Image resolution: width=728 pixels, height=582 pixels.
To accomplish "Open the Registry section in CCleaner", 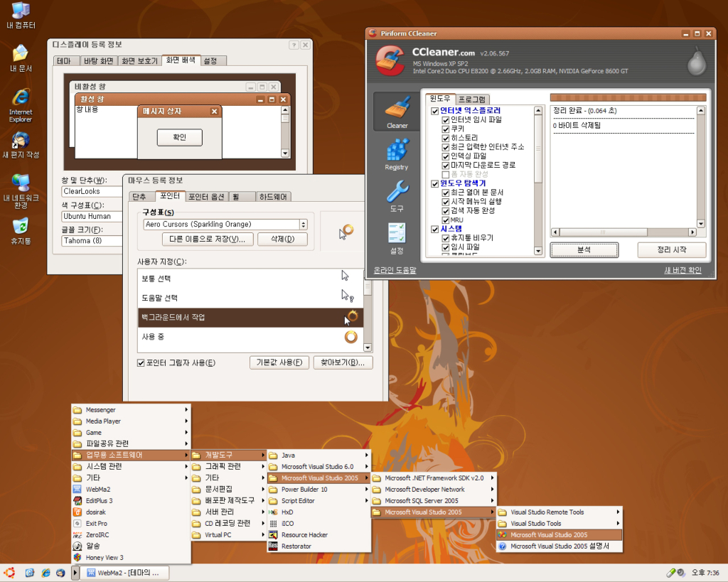I will click(397, 154).
